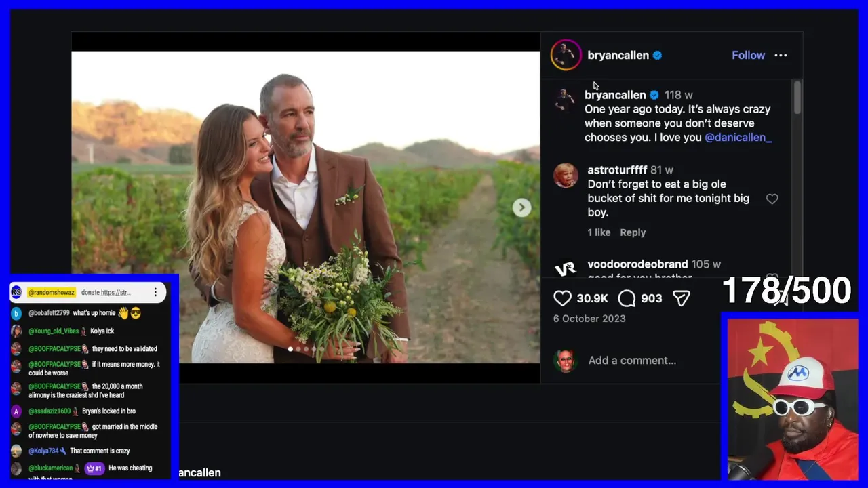Click bryancallen's profile picture in the post header
The height and width of the screenshot is (488, 868).
coord(566,55)
